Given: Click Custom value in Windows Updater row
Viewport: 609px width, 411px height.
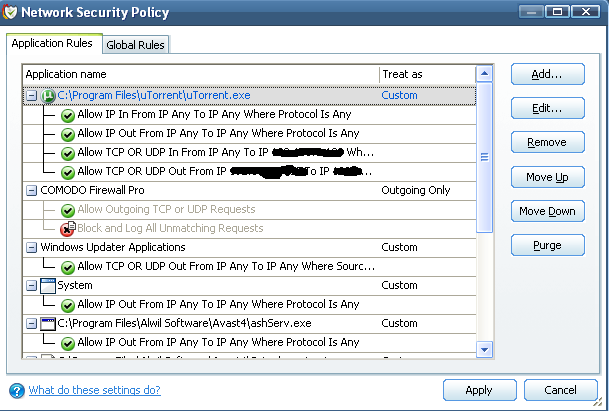Looking at the screenshot, I should click(399, 247).
